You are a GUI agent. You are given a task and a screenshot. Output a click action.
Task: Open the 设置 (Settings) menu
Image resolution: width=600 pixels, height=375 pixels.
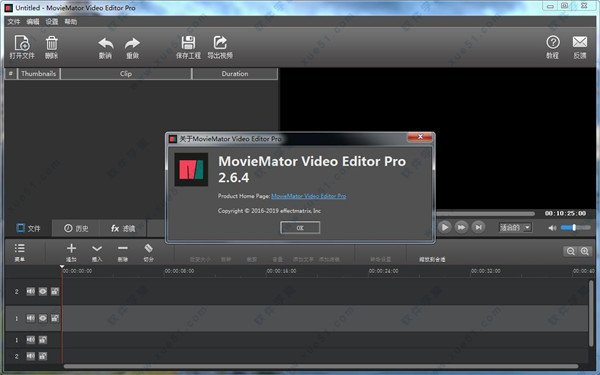click(52, 22)
